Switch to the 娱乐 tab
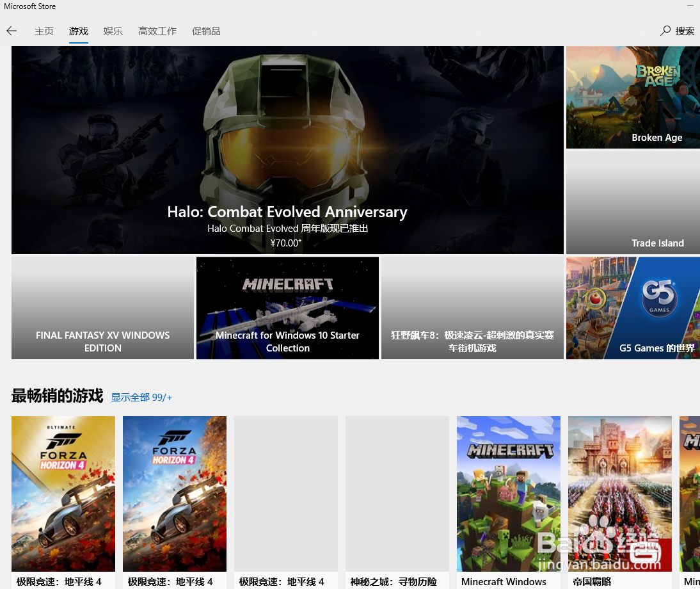Screen dimensions: 700x589 [x=113, y=31]
